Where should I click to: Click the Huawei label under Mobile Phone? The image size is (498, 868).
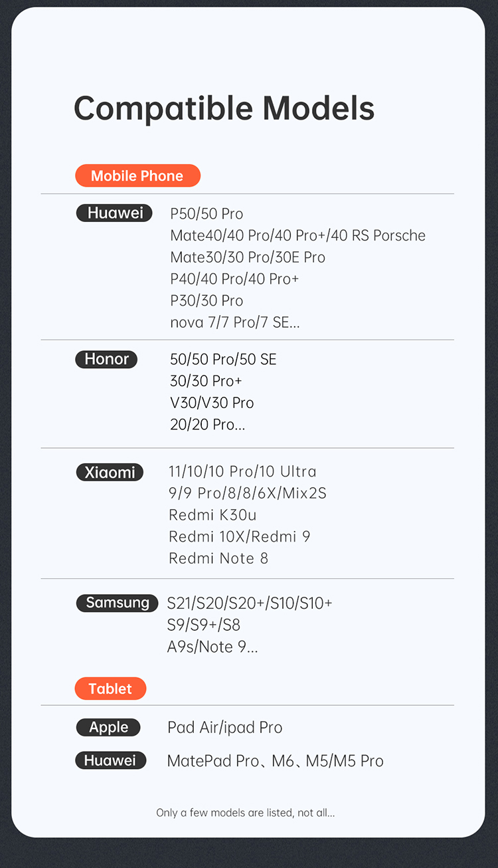(x=115, y=213)
